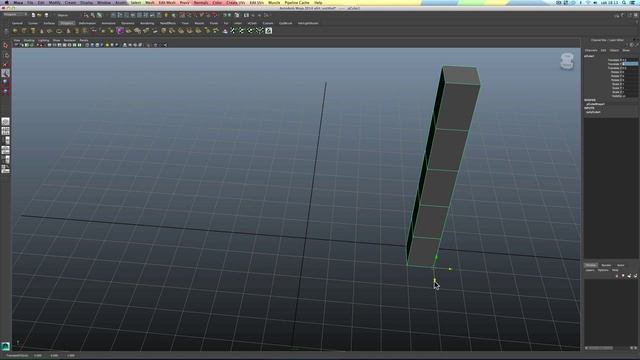Viewport: 640px width, 360px height.
Task: Open the Polygons menu set dropdown
Action: pyautogui.click(x=15, y=15)
